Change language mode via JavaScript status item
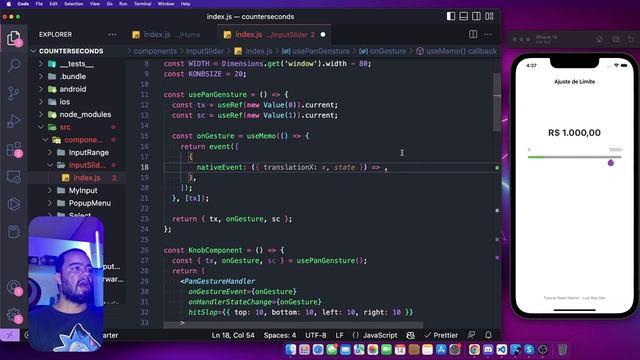Screen dimensions: 640x360 [x=380, y=335]
